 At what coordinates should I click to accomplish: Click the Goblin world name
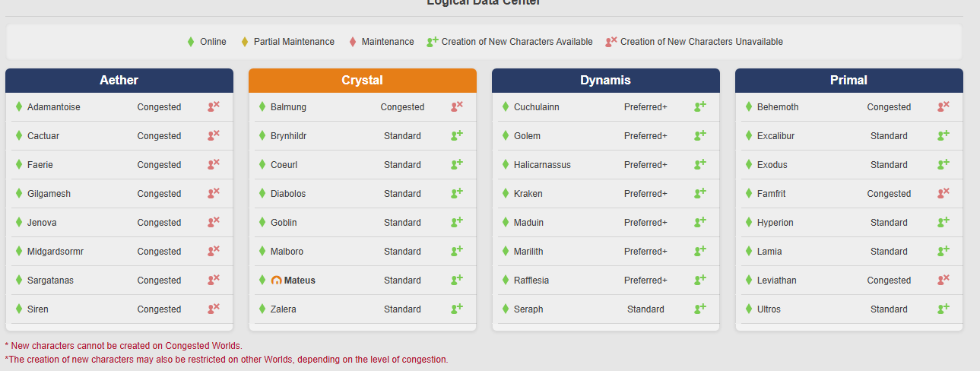click(x=284, y=223)
